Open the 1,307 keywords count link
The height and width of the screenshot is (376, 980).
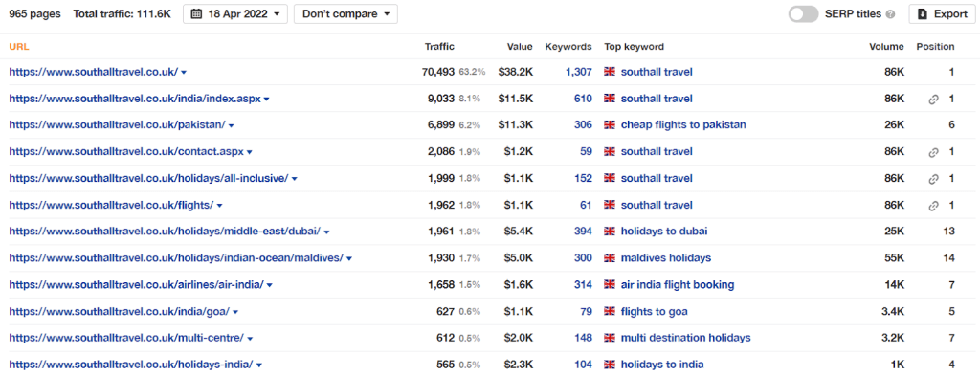pos(579,72)
